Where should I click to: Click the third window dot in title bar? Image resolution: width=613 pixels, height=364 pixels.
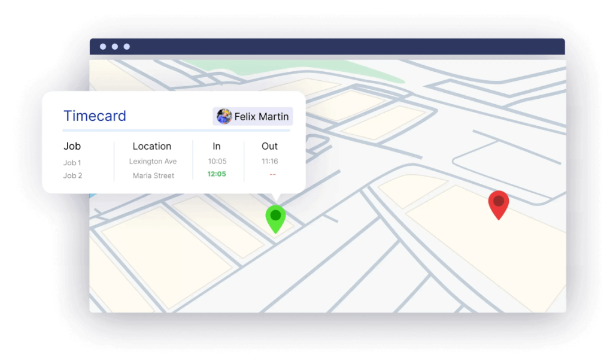pos(126,47)
